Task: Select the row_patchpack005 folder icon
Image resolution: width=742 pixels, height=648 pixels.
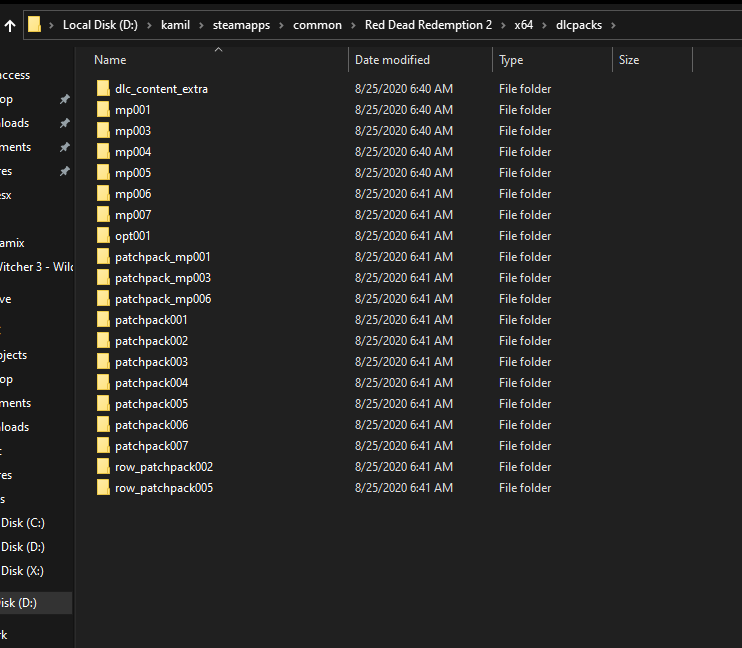Action: pos(103,487)
